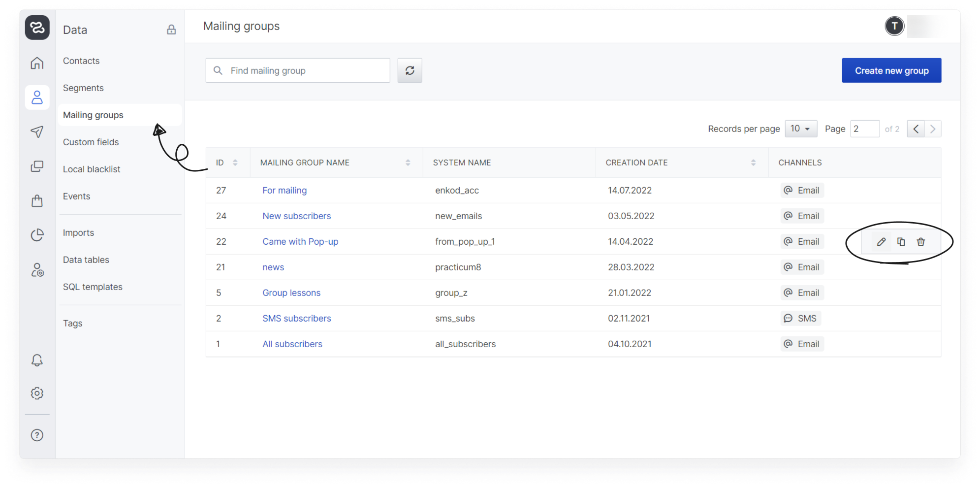Click the 02.11.2021 creation date
Screen dimensions: 980x488
(629, 319)
